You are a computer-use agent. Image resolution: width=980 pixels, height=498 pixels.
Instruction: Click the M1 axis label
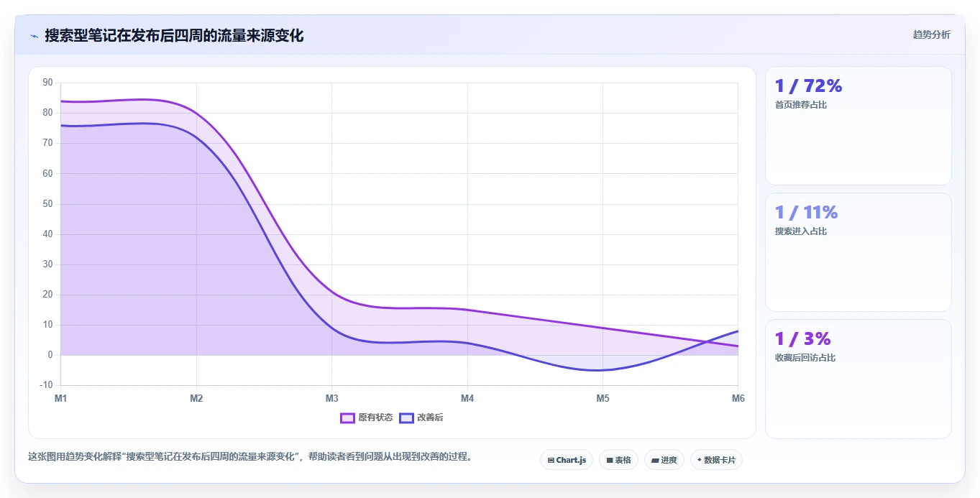click(x=61, y=398)
